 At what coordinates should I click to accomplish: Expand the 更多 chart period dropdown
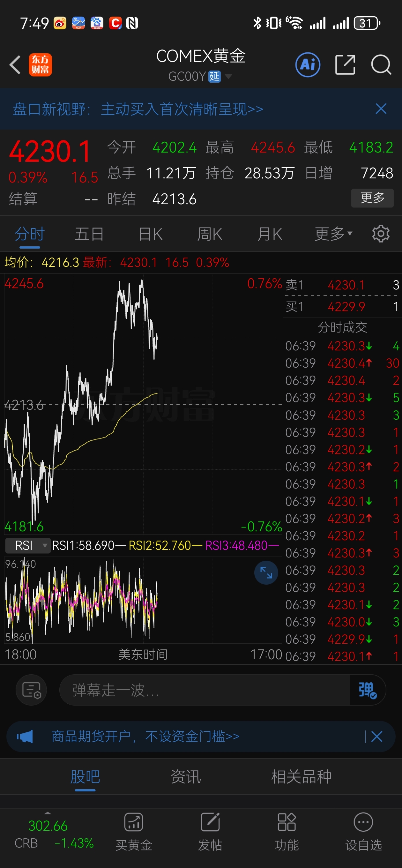click(333, 234)
